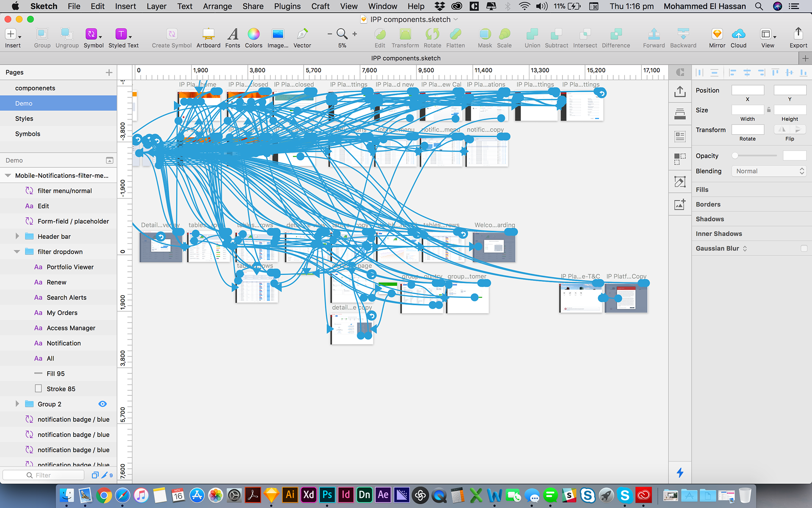The width and height of the screenshot is (812, 508).
Task: Toggle the size lock proportions icon
Action: 769,110
